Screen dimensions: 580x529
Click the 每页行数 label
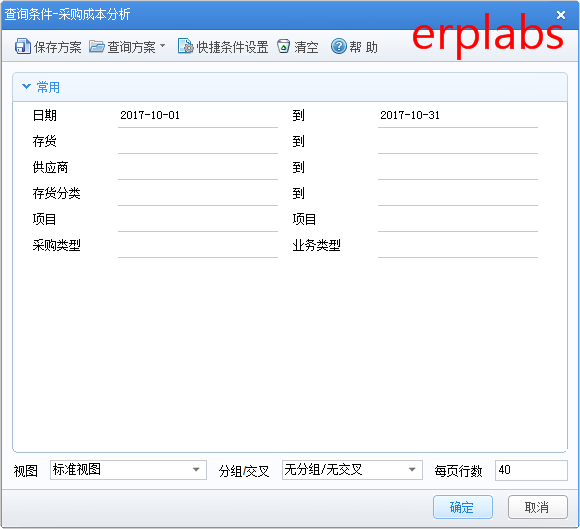458,471
